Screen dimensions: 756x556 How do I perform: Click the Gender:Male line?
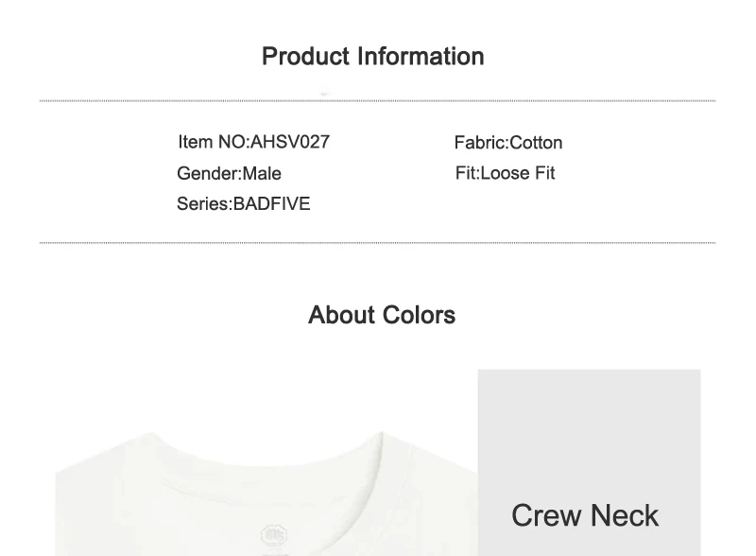(x=229, y=173)
